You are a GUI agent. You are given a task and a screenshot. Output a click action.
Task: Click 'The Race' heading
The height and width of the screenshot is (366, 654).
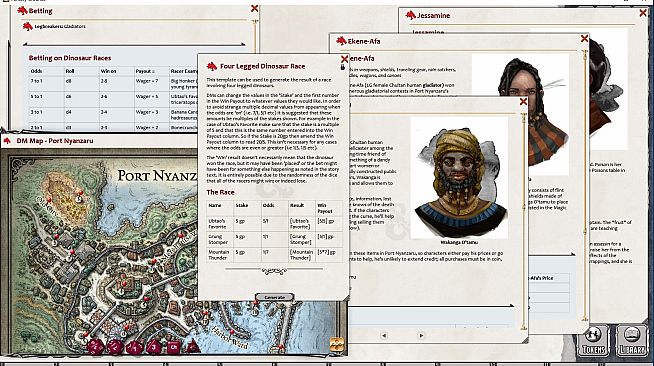point(220,192)
